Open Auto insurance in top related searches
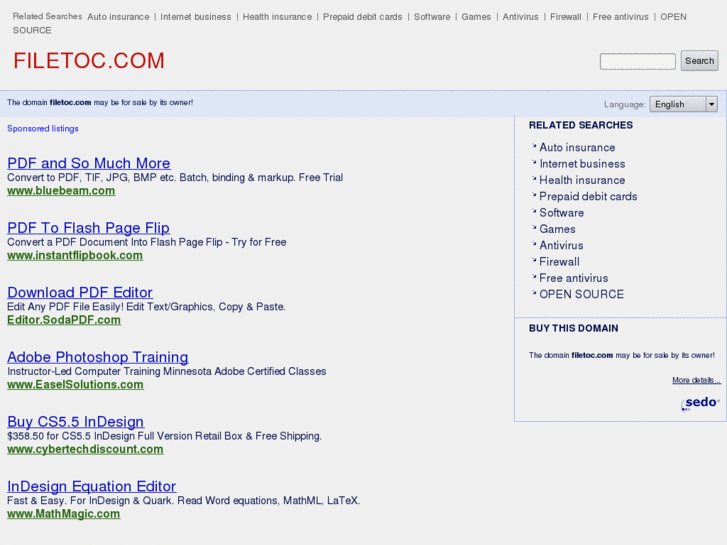 (118, 17)
